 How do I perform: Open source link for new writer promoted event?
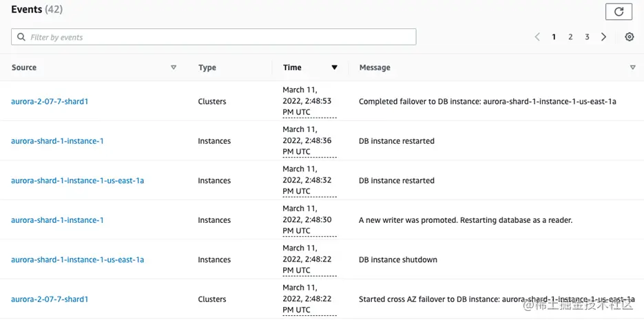[57, 220]
